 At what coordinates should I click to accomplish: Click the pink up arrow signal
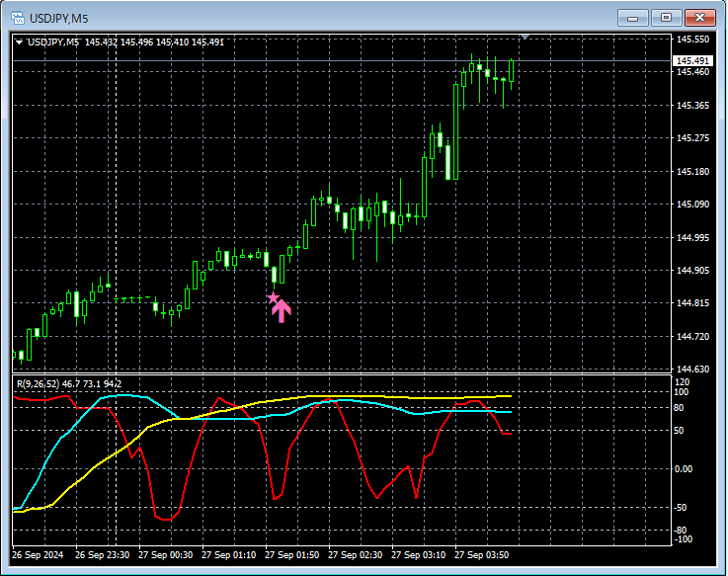pos(282,311)
